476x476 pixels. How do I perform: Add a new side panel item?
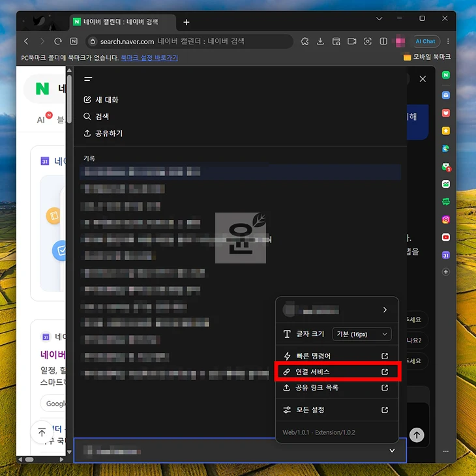pyautogui.click(x=445, y=272)
